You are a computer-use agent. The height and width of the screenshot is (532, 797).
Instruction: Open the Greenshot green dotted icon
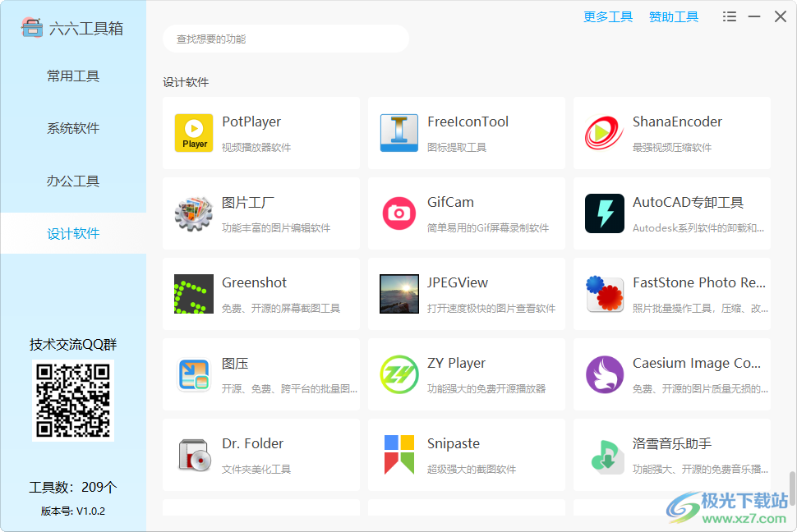pos(194,294)
